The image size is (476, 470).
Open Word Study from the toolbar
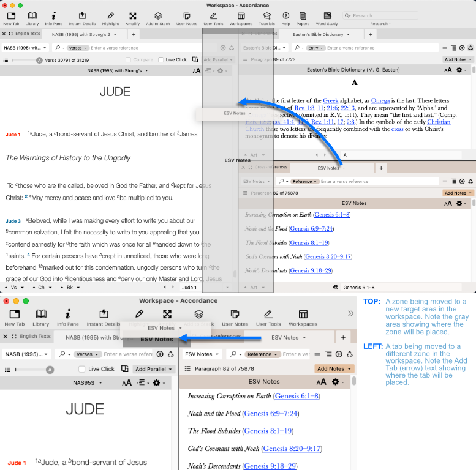326,18
